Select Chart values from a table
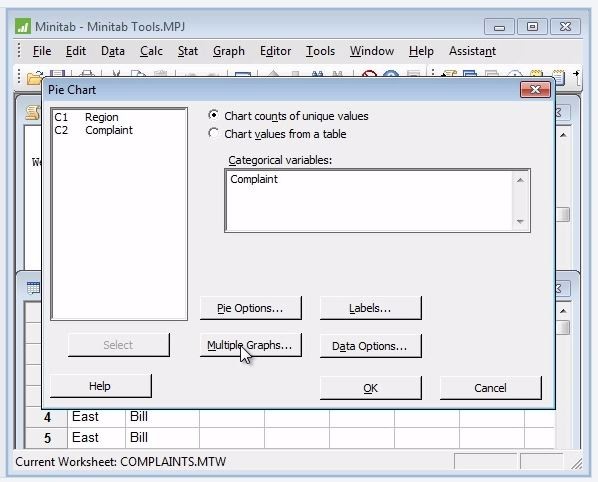This screenshot has width=598, height=482. [214, 133]
